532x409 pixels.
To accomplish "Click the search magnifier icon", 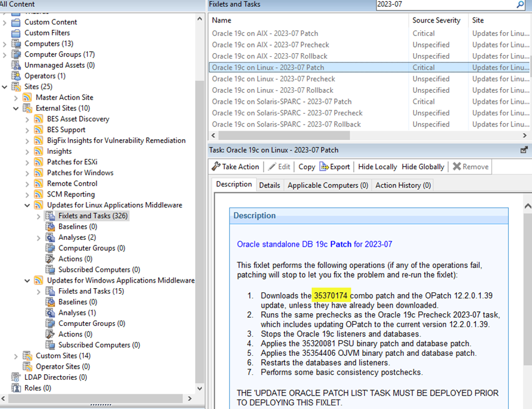I will click(x=520, y=4).
